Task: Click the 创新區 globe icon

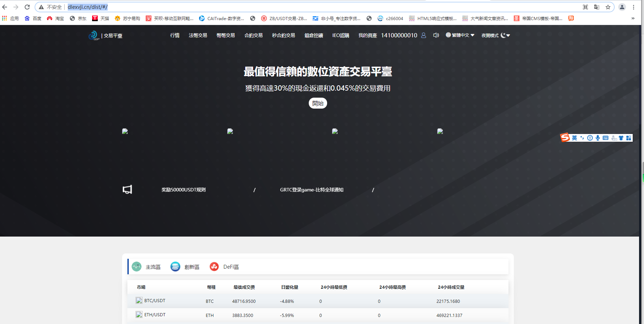Action: pyautogui.click(x=175, y=267)
